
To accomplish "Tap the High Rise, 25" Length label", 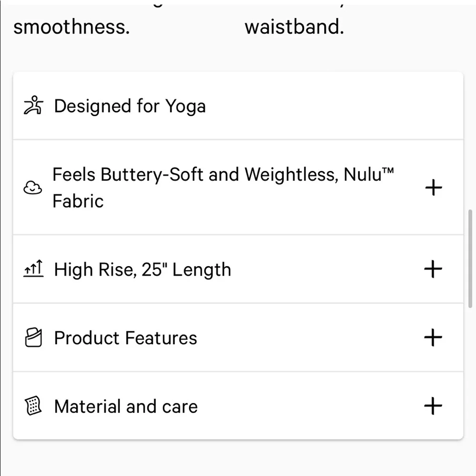I will 142,269.
